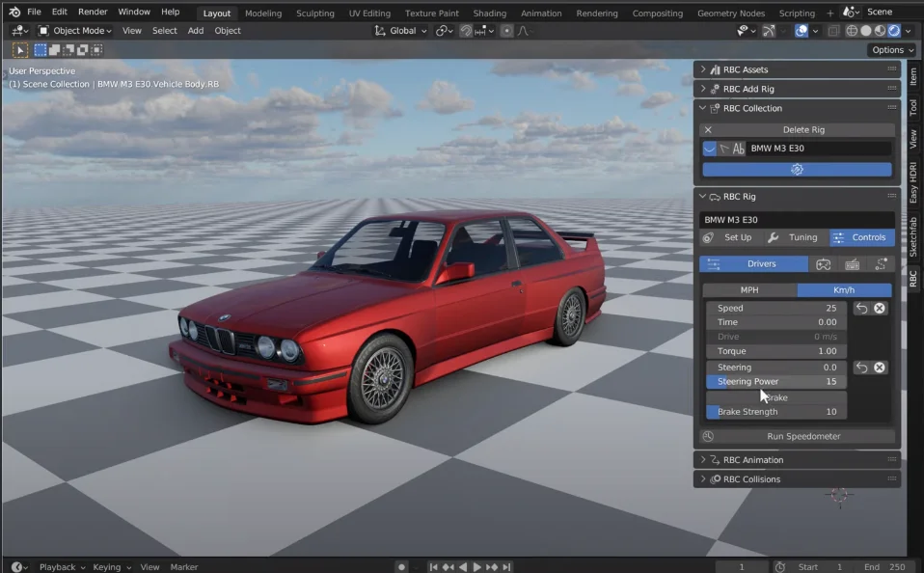Choose Intersect selection mode icon
Viewport: 924px width, 573px height.
pos(96,50)
